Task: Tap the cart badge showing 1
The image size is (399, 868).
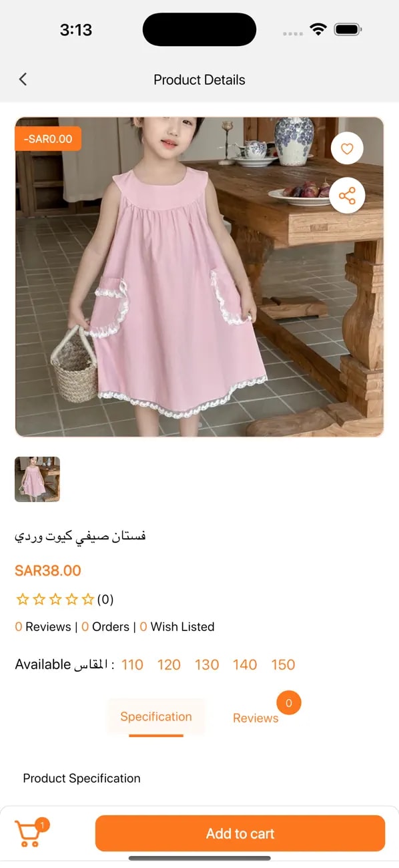Action: click(x=42, y=825)
